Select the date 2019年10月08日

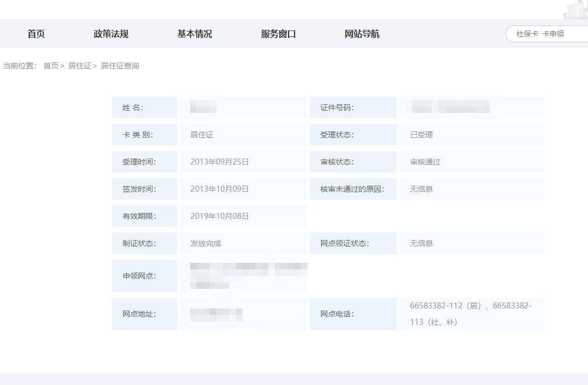tap(220, 216)
